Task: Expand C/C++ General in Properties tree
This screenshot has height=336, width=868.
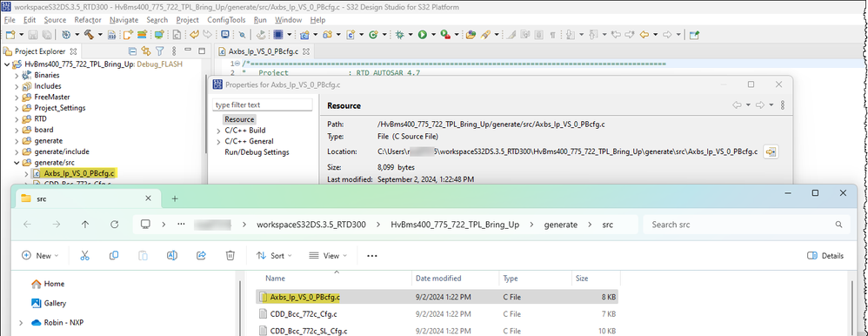Action: point(219,141)
